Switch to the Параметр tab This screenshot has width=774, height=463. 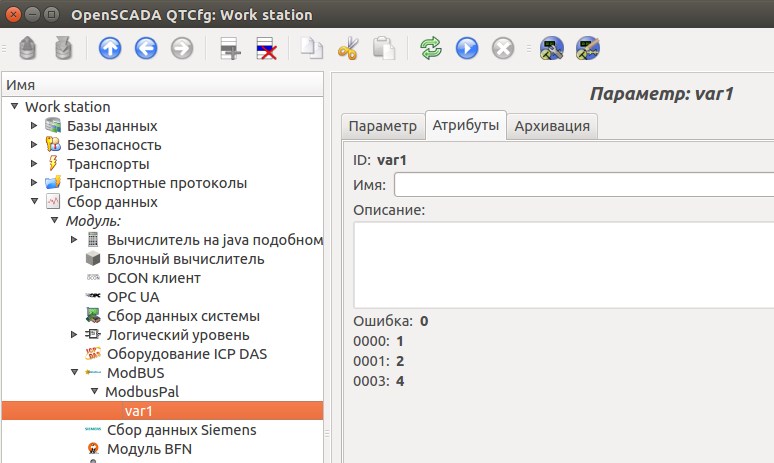[x=382, y=126]
